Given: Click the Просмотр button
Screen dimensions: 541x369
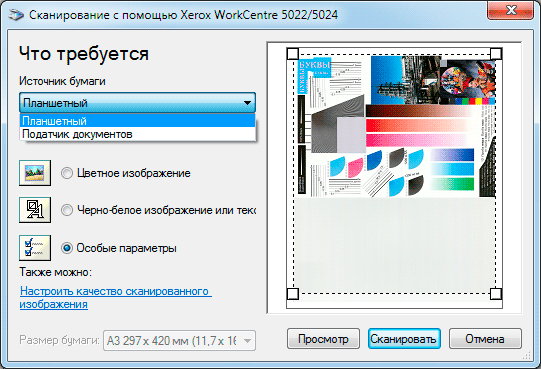Looking at the screenshot, I should [x=323, y=339].
